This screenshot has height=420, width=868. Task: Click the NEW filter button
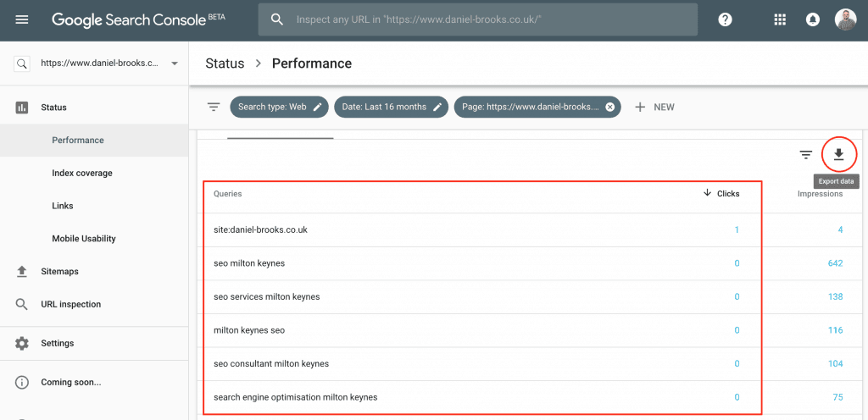(654, 108)
